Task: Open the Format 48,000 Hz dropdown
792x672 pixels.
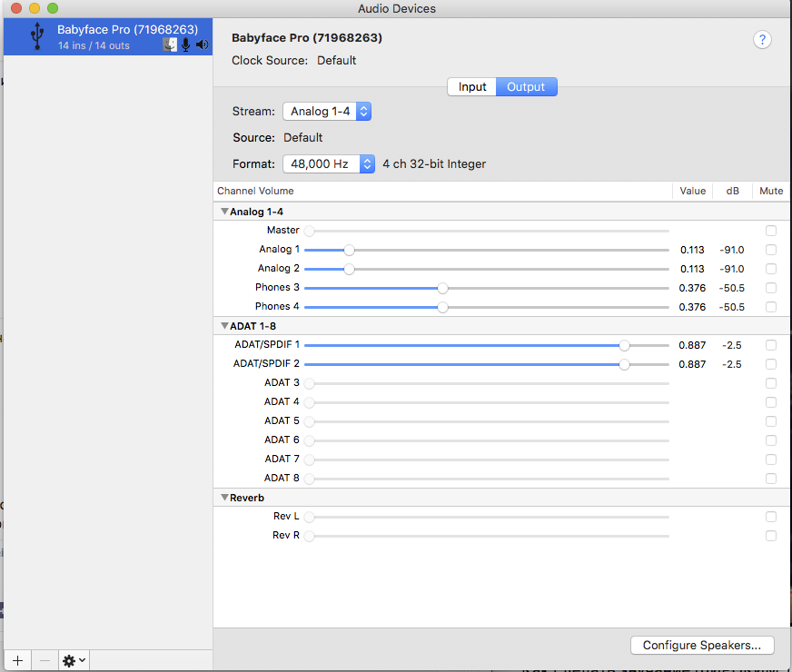Action: pyautogui.click(x=328, y=164)
